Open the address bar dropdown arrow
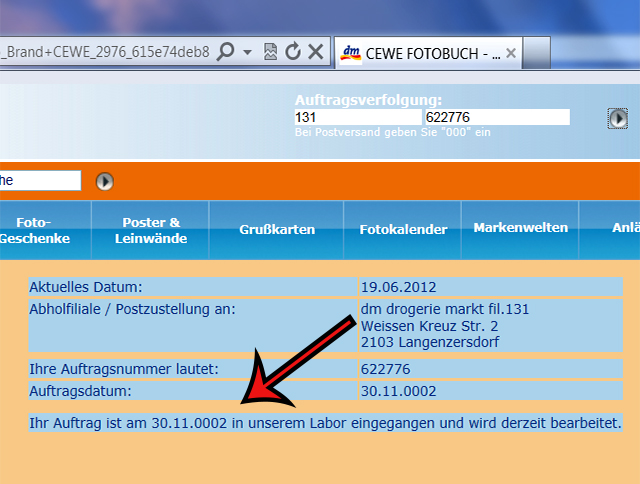Viewport: 640px width, 484px height. [x=247, y=52]
